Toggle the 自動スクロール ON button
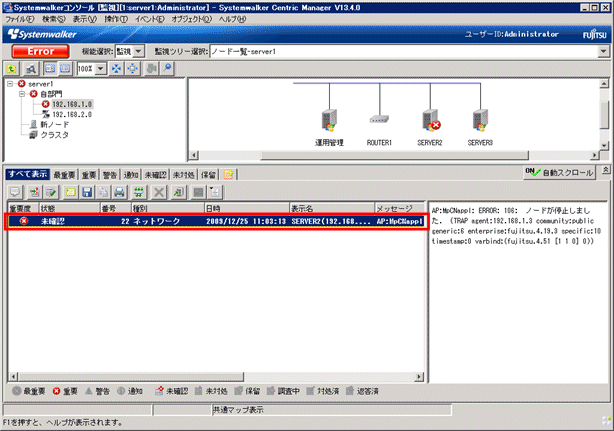614x431 pixels. (x=560, y=172)
